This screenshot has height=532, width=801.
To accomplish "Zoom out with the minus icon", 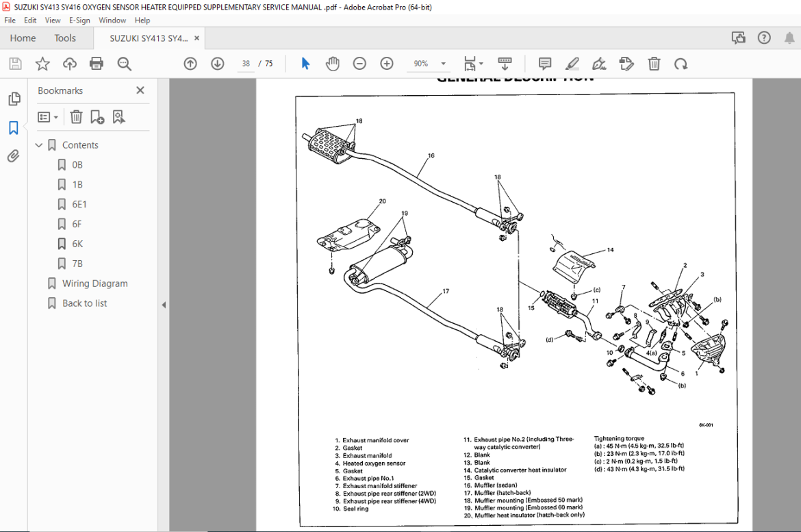I will (x=359, y=64).
